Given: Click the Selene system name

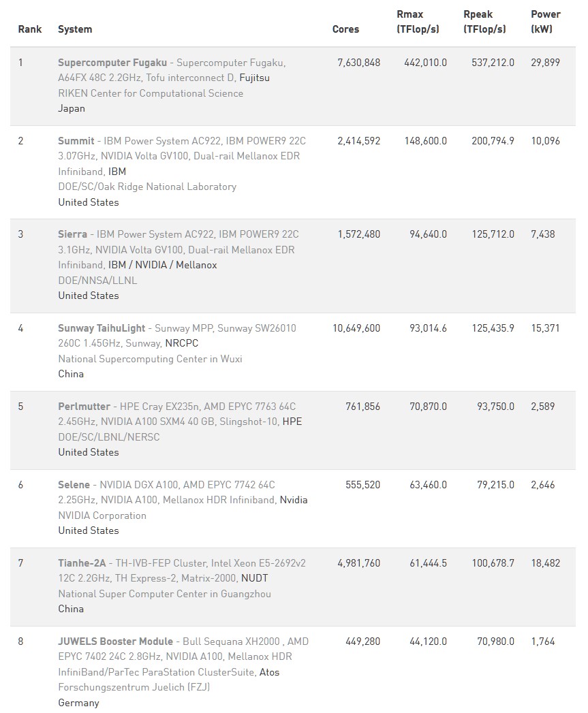Looking at the screenshot, I should (x=74, y=485).
